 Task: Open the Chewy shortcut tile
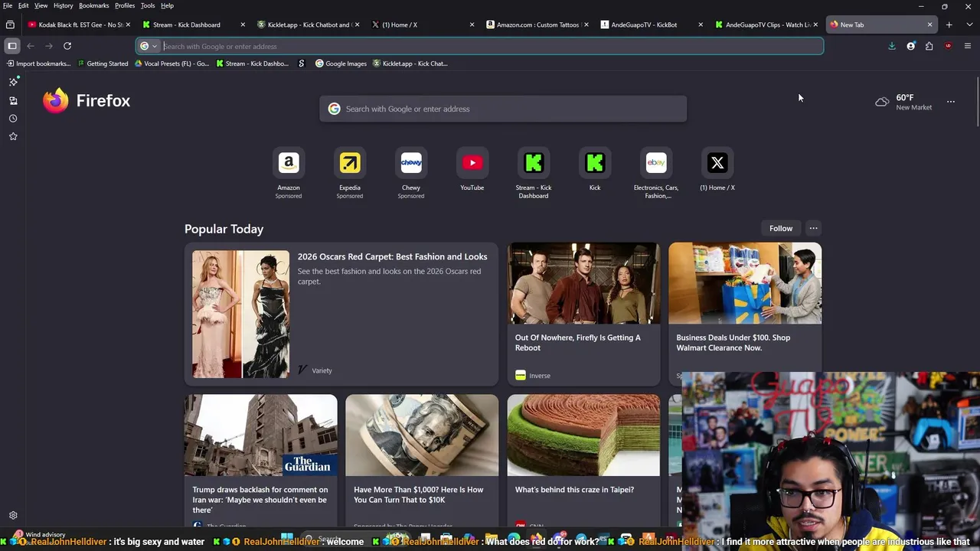coord(411,163)
